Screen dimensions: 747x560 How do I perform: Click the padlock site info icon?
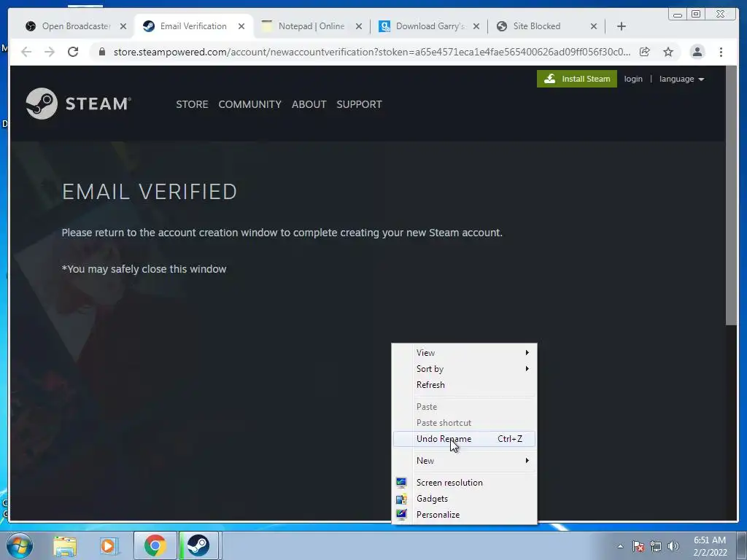[x=102, y=52]
